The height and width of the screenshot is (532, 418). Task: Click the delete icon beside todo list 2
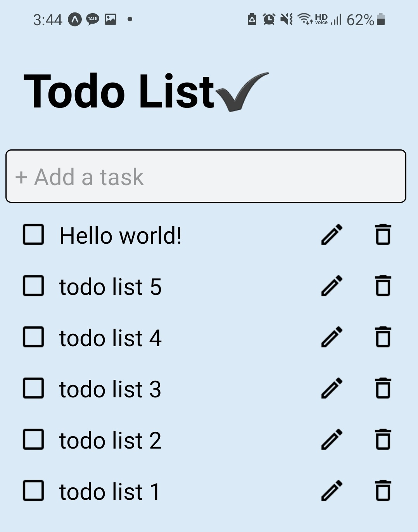383,440
